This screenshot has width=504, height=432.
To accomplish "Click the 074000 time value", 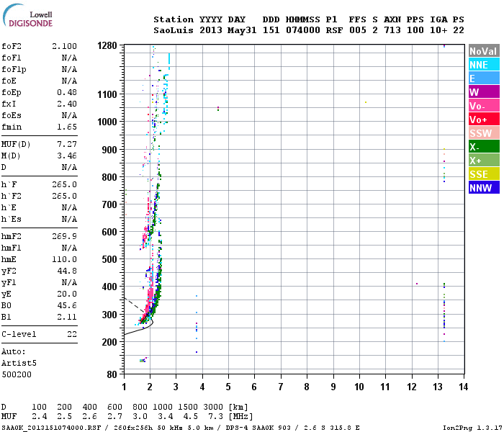I will (x=303, y=30).
